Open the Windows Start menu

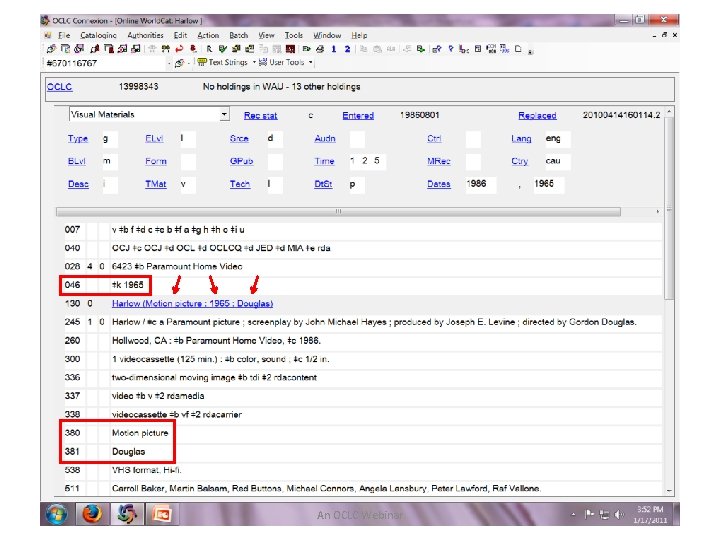click(56, 514)
